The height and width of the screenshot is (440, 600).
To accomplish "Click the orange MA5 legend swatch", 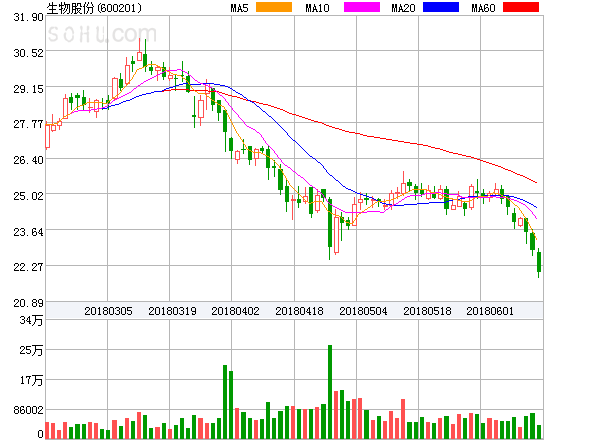I will tap(274, 7).
